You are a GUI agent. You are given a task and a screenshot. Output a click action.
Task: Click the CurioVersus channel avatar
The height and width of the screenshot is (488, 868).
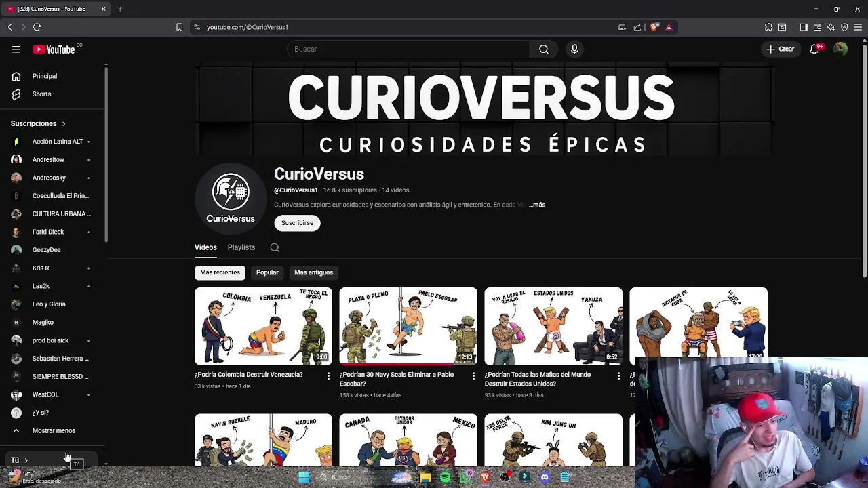coord(231,198)
